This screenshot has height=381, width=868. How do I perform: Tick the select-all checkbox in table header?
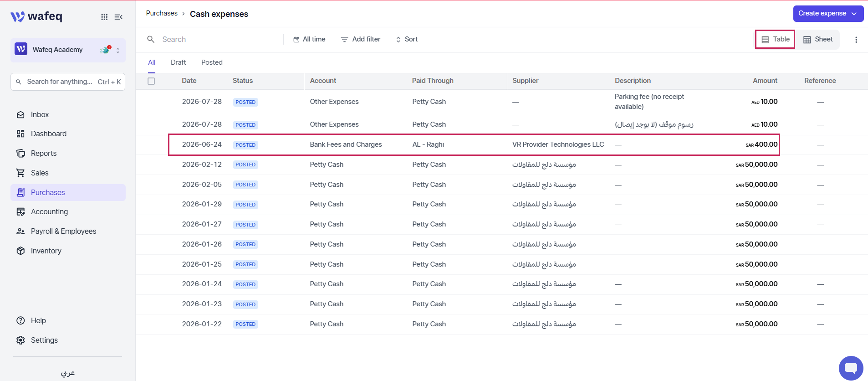pyautogui.click(x=151, y=81)
